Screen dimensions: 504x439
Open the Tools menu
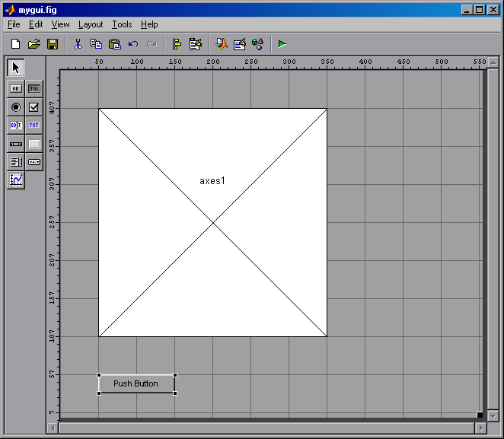122,24
